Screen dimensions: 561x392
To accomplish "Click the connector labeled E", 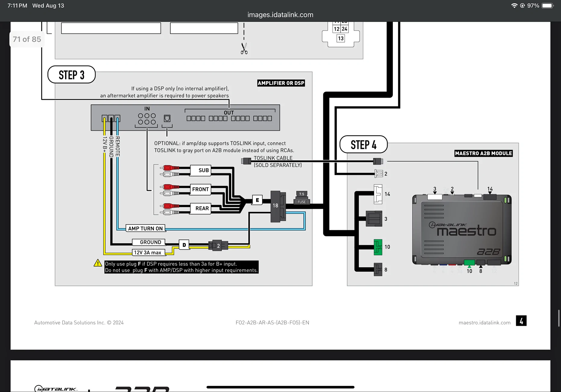I will click(x=257, y=200).
